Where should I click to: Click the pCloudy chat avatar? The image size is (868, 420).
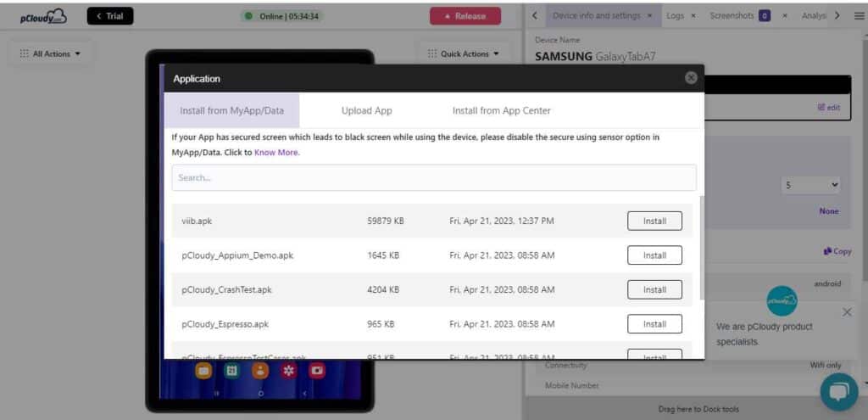click(x=782, y=301)
